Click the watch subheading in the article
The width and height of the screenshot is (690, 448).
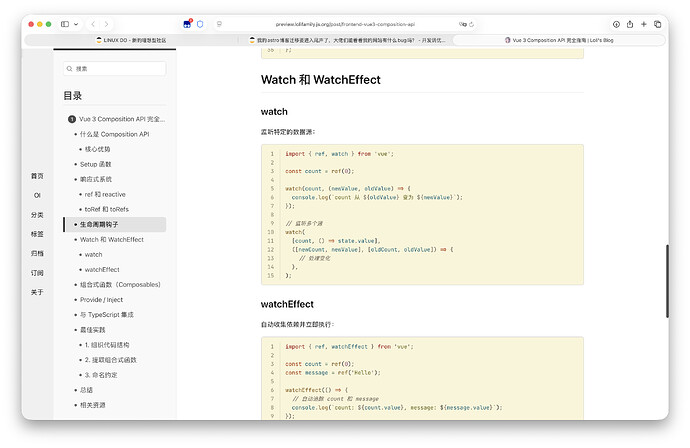(274, 112)
